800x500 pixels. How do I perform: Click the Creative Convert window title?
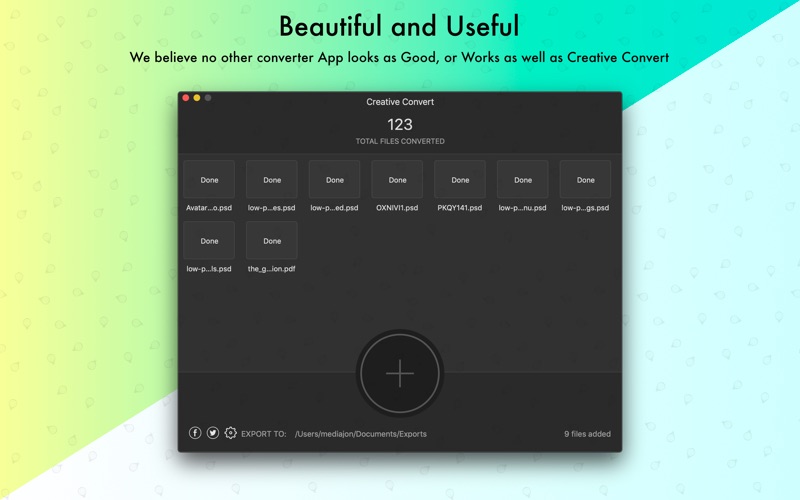pos(400,102)
